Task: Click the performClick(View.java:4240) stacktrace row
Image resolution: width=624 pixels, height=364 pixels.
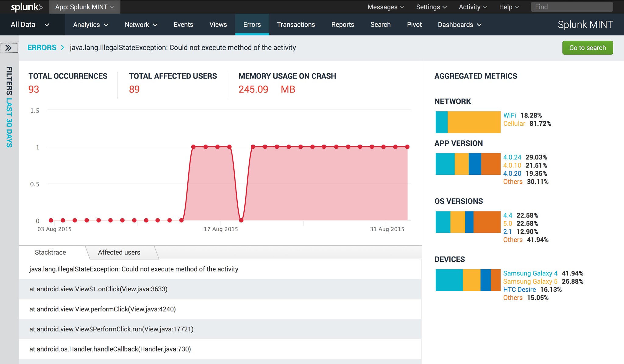Action: pos(220,309)
